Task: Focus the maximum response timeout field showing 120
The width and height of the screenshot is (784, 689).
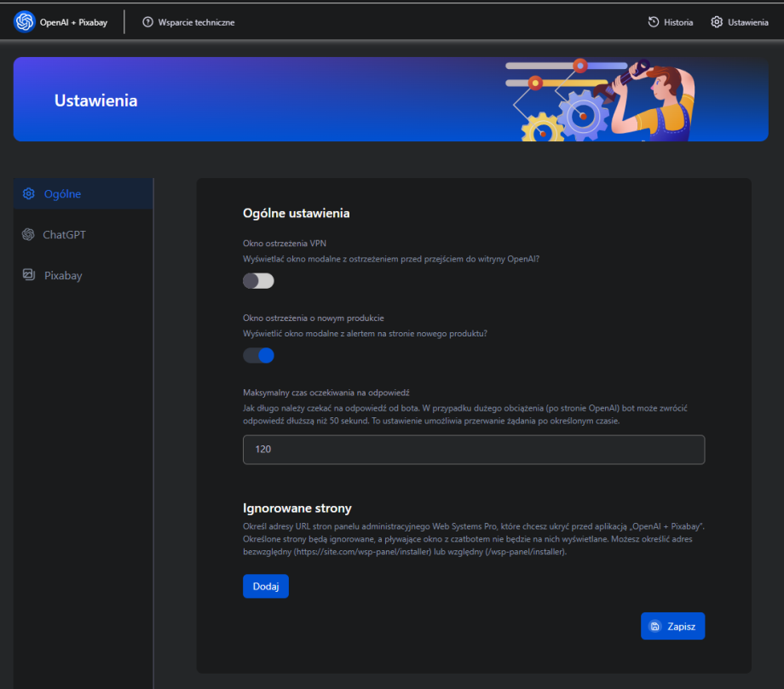Action: pyautogui.click(x=474, y=450)
